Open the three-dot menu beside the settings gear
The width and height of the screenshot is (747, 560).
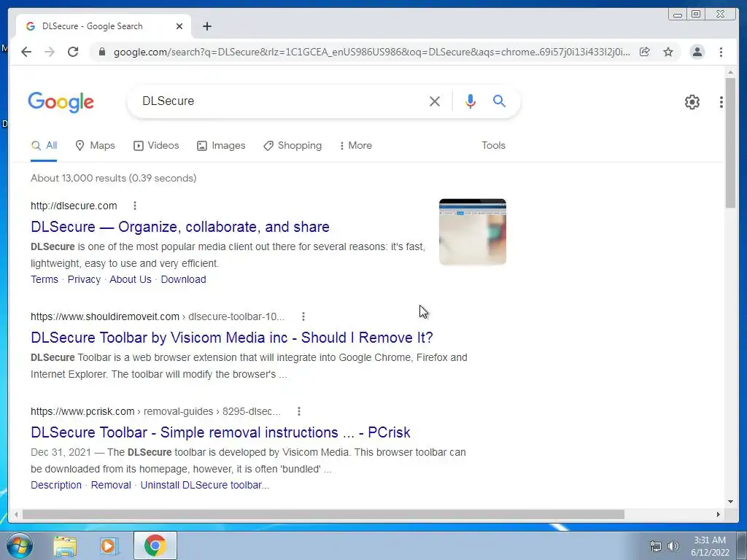721,102
